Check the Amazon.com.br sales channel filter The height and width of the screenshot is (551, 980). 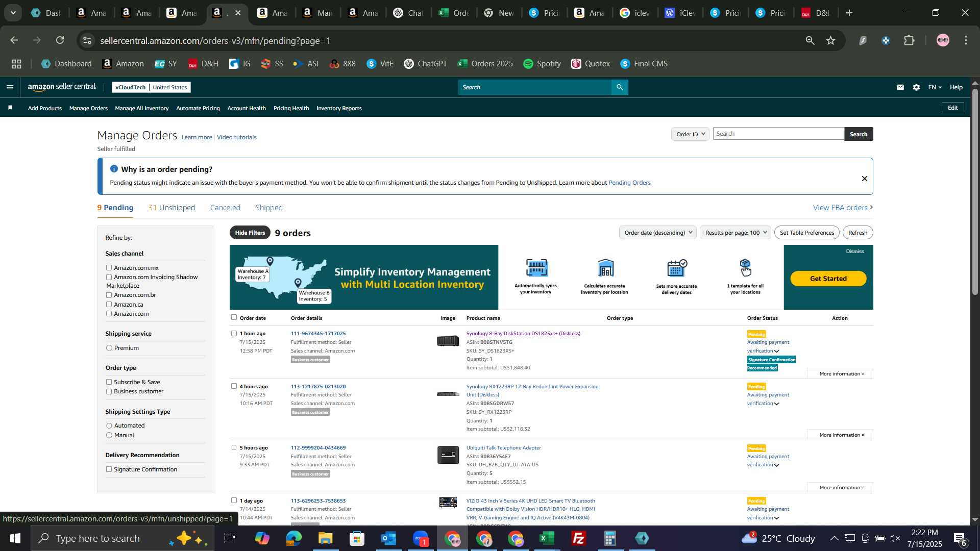tap(109, 295)
